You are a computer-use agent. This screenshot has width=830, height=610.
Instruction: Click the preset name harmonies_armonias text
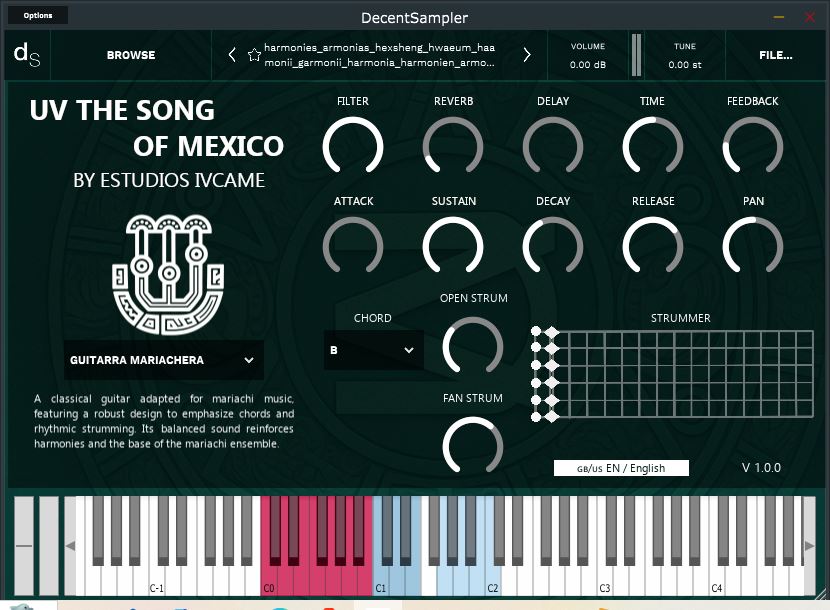(379, 55)
